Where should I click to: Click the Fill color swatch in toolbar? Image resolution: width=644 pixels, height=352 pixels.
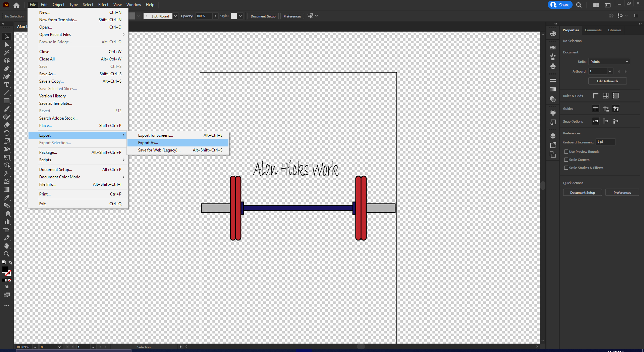(5, 270)
